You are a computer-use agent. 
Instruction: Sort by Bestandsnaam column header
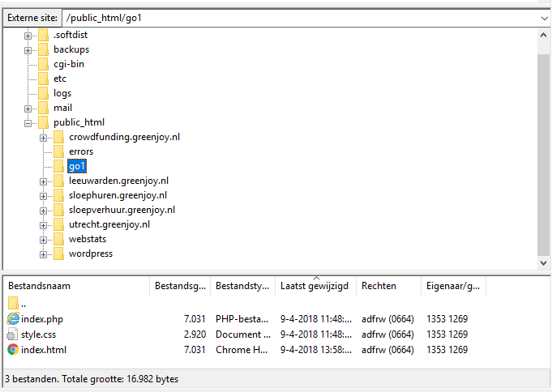coord(76,286)
